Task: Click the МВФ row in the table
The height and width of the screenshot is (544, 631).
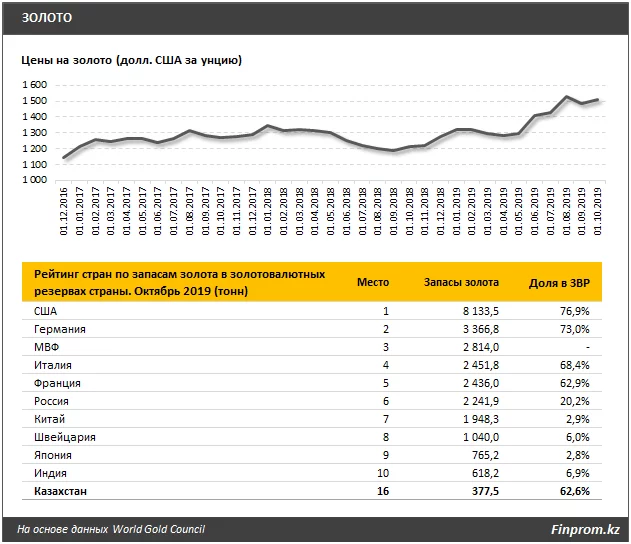Action: (x=47, y=347)
